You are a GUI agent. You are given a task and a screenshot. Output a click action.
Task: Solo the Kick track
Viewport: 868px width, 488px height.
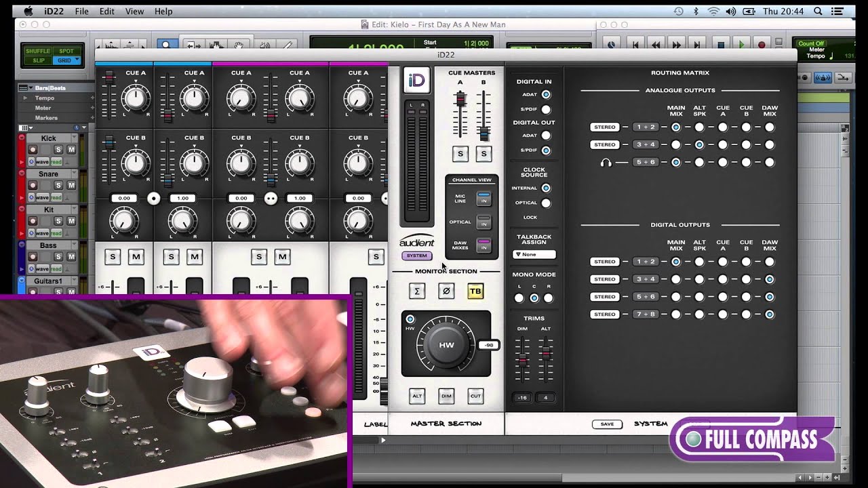pos(58,150)
